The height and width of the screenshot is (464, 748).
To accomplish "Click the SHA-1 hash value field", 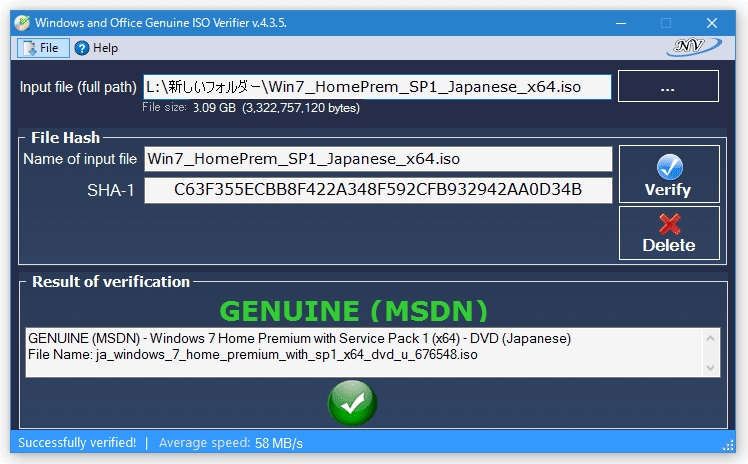I will (x=378, y=190).
